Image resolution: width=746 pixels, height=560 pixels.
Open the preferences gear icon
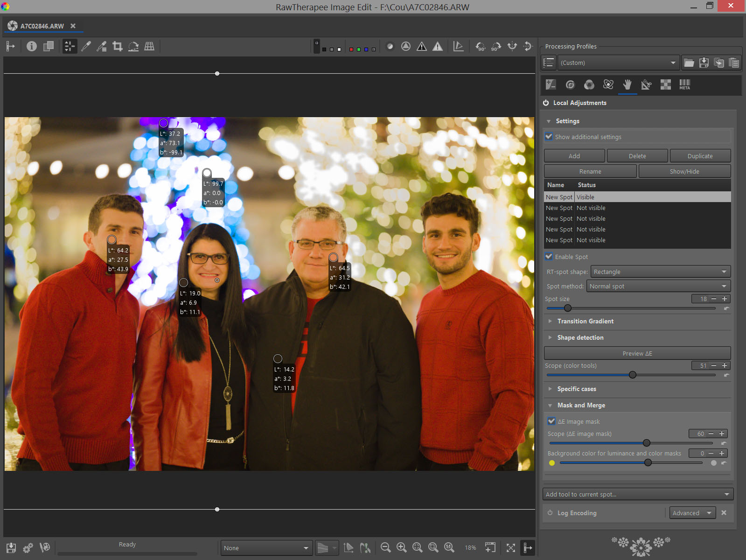click(28, 547)
